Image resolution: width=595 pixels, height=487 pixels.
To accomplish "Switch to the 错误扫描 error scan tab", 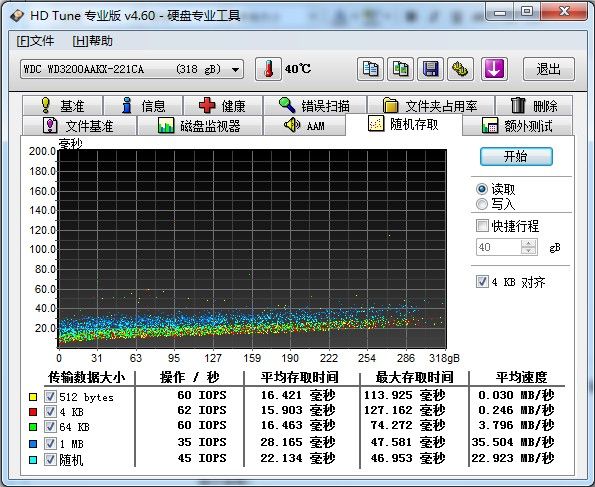I will coord(315,106).
